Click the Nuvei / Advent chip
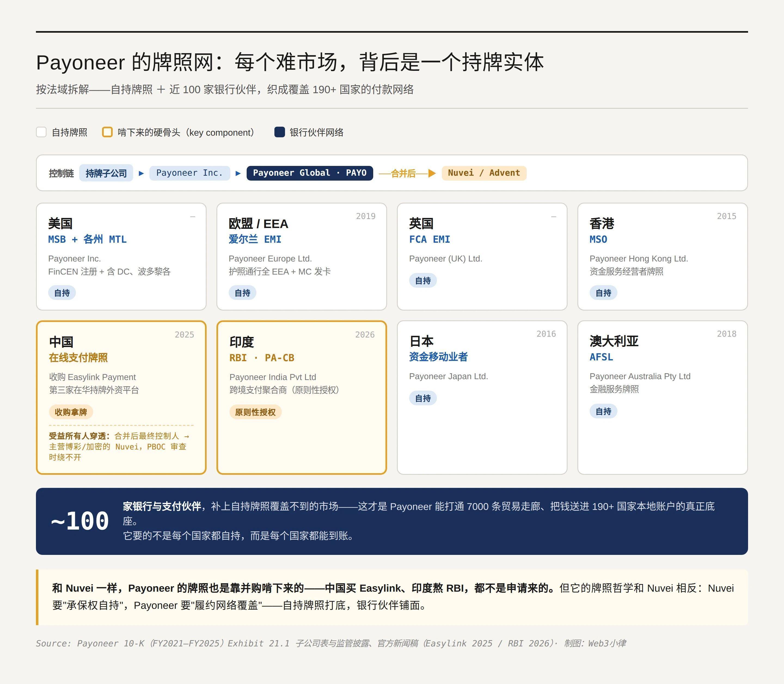784x684 pixels. [484, 173]
